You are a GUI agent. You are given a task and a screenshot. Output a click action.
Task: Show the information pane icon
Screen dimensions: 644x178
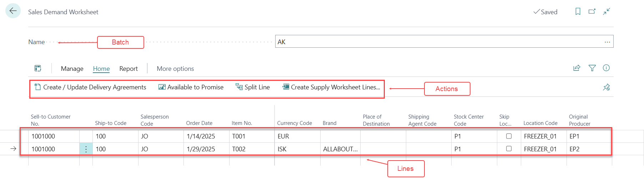(x=606, y=68)
